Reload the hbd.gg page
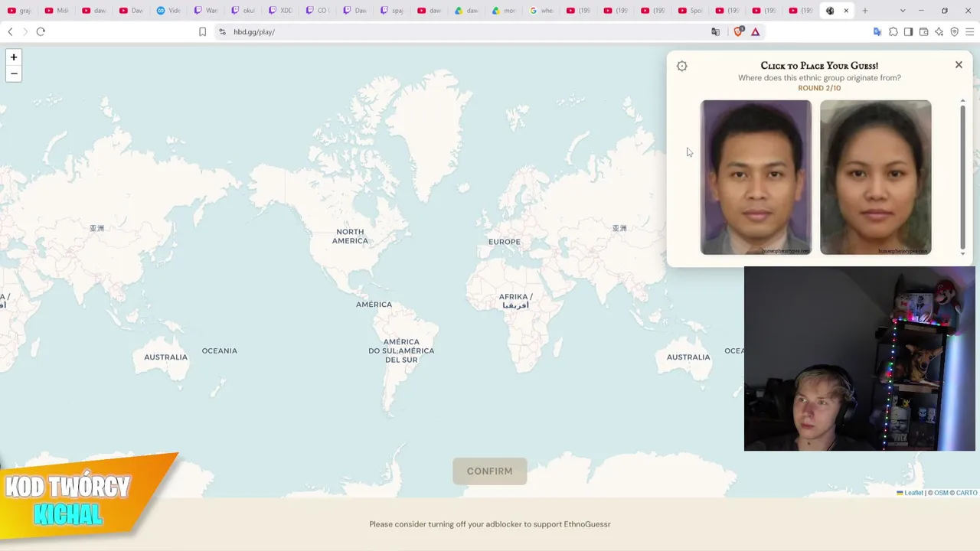This screenshot has height=551, width=980. (x=41, y=31)
